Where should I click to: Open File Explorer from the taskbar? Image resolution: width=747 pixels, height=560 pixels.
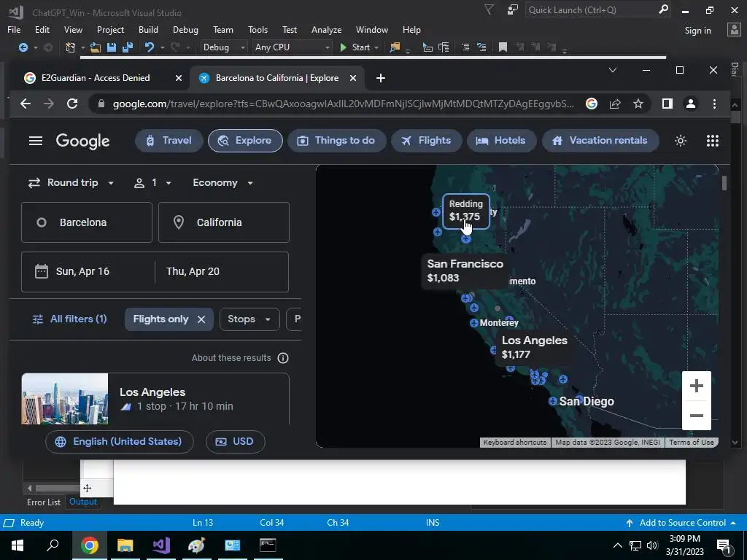[125, 545]
